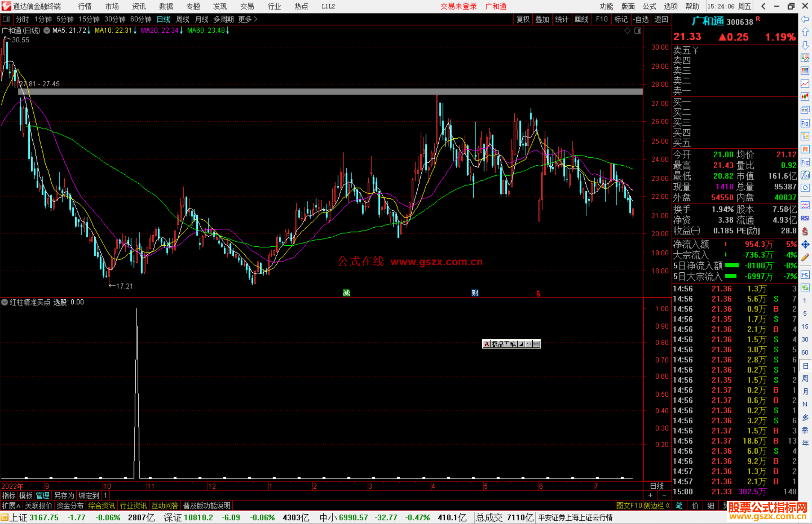Screen dimensions: 812x524
Task: Expand the 扩展 panel at bottom left
Action: [11, 506]
